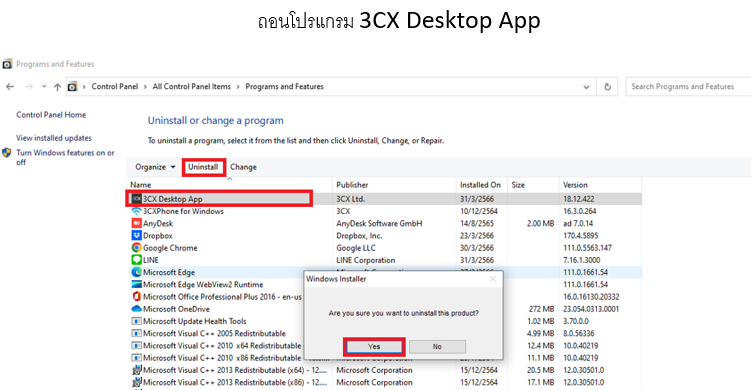Viewport: 751px width, 390px height.
Task: Select the Dropbox entry
Action: pos(158,236)
